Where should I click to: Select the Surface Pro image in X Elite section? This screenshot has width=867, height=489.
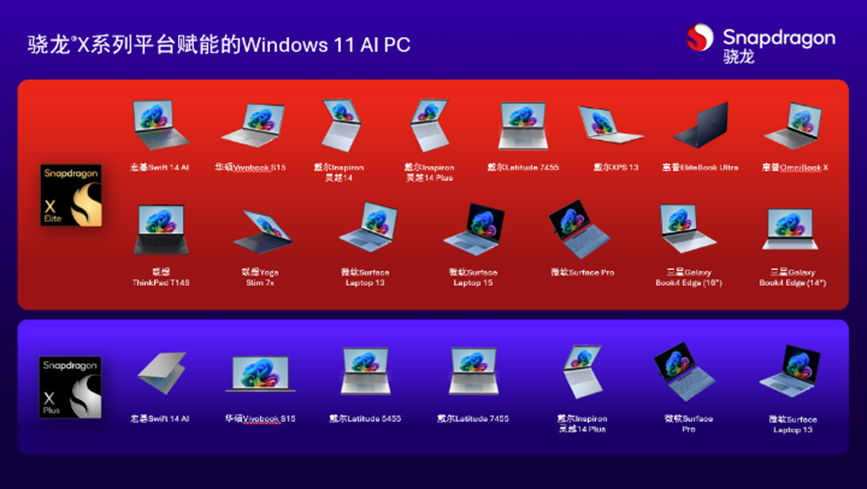(579, 230)
